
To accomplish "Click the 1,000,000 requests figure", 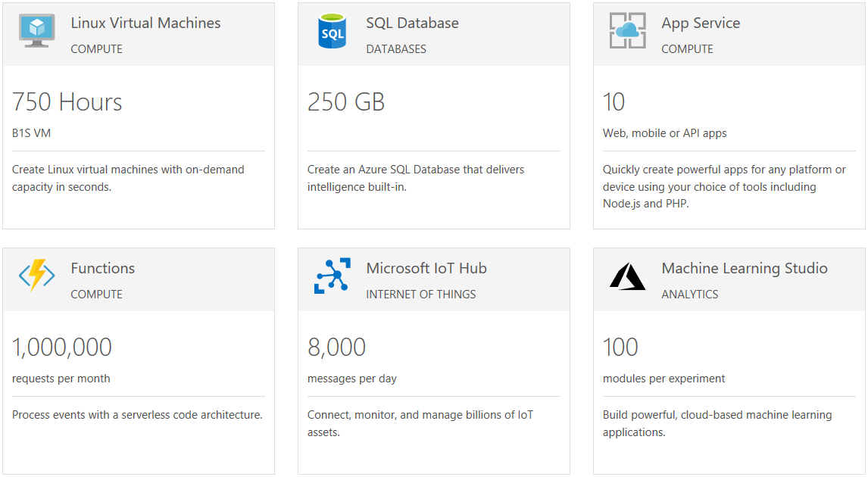I will point(62,348).
